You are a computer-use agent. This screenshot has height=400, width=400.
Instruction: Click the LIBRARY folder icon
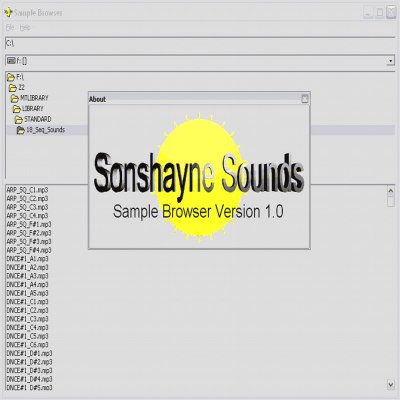(x=17, y=109)
